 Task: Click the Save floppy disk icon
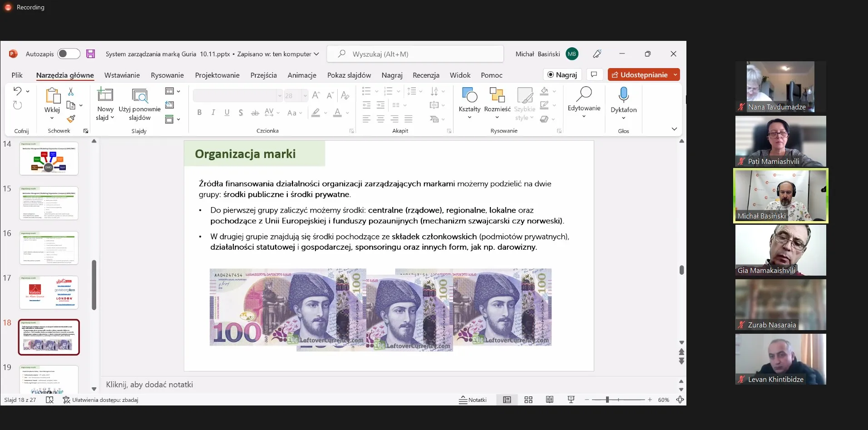[90, 54]
